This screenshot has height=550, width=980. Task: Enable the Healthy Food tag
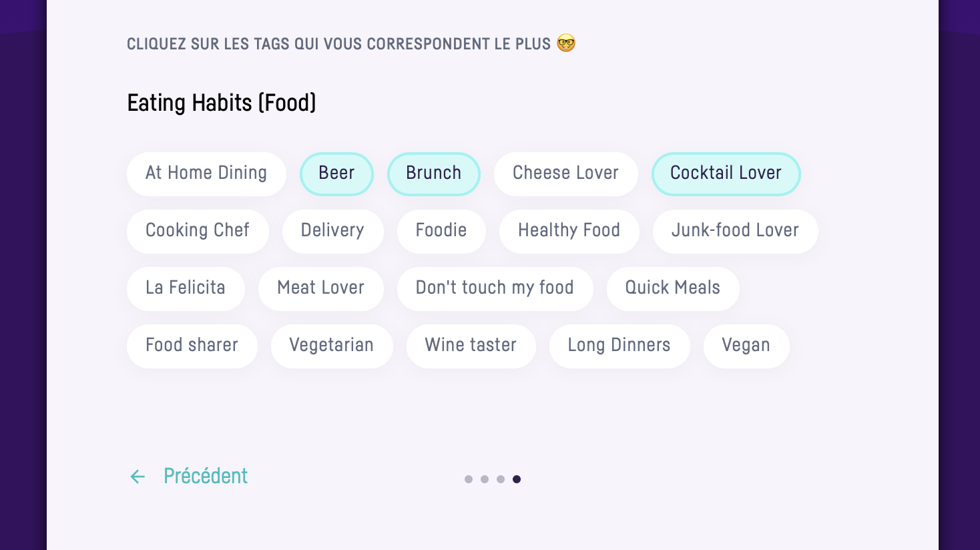[x=569, y=231]
